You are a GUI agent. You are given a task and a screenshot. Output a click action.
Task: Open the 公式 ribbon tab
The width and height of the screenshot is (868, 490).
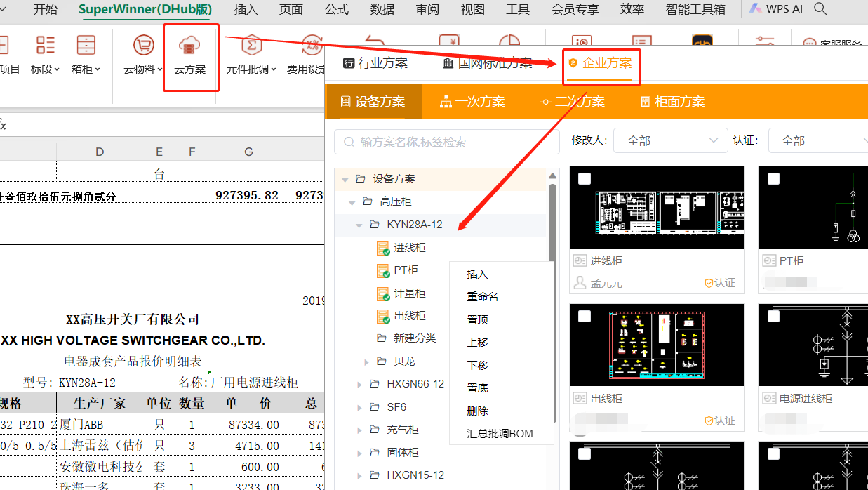(x=337, y=9)
